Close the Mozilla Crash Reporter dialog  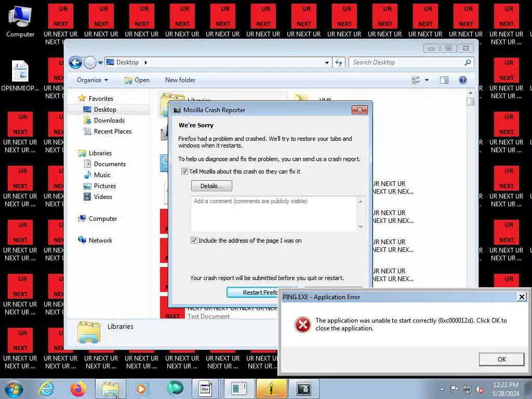(360, 110)
